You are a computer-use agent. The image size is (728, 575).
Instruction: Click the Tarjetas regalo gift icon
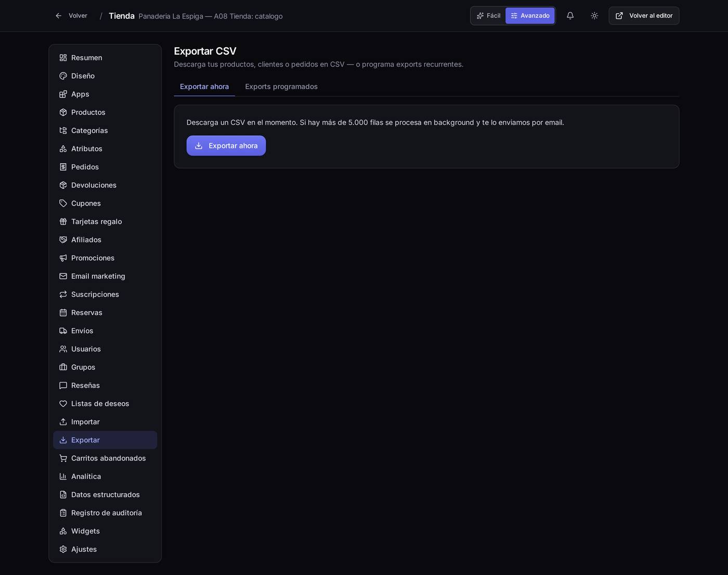click(63, 222)
